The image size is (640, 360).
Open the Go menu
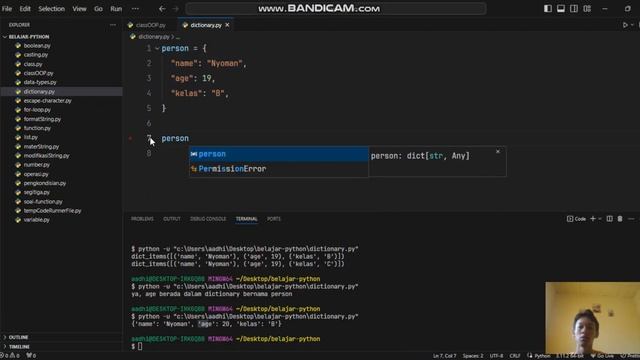(x=98, y=9)
